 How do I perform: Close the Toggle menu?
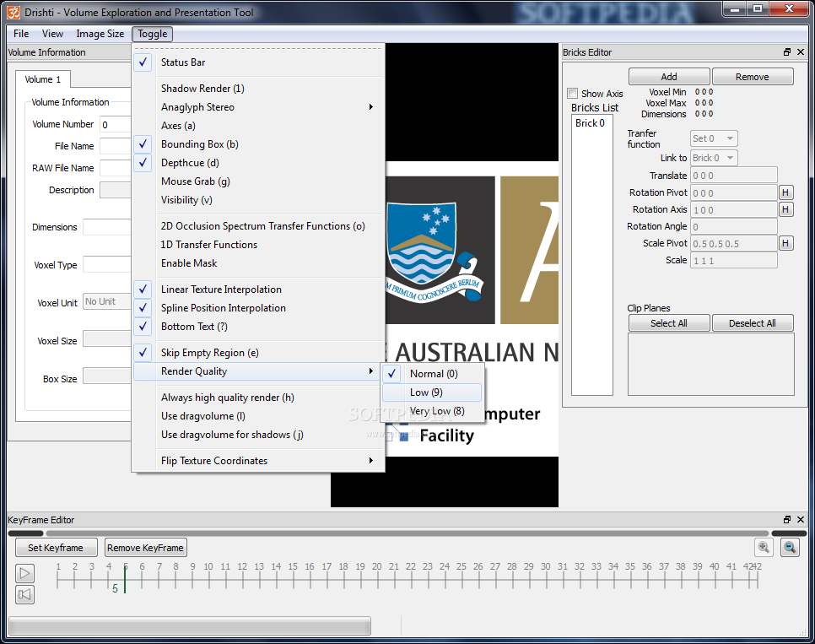click(x=153, y=34)
